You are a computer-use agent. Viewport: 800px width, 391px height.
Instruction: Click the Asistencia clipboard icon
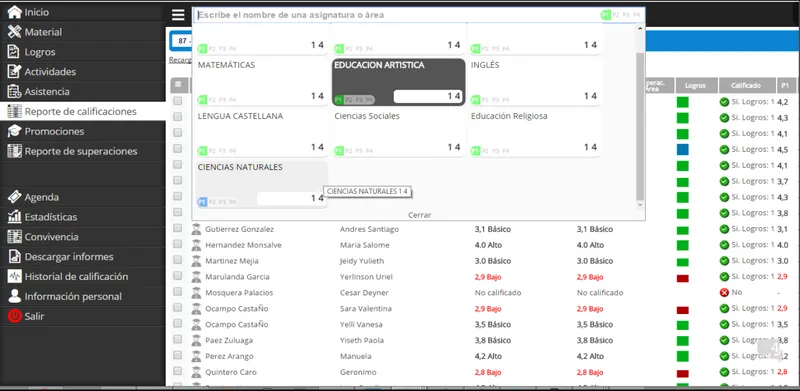click(15, 91)
